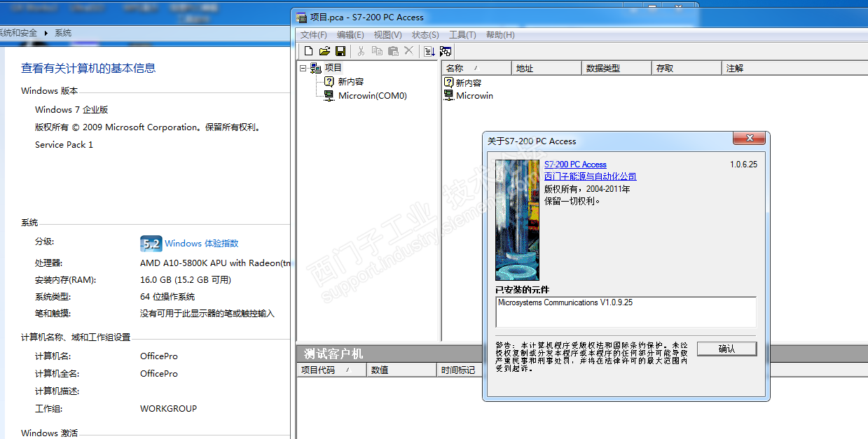Click the 数值 column header in test client
Viewport: 868px width, 439px height.
[401, 370]
